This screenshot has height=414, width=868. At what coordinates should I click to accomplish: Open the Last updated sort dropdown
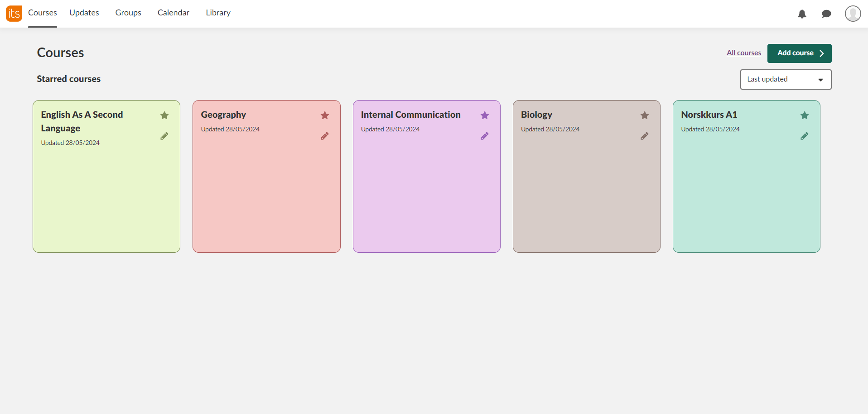pos(786,79)
